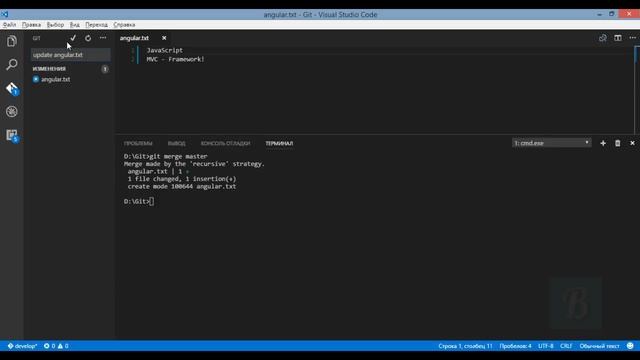640x360 pixels.
Task: Change indentation Пробелов: 4 setting
Action: click(x=516, y=346)
